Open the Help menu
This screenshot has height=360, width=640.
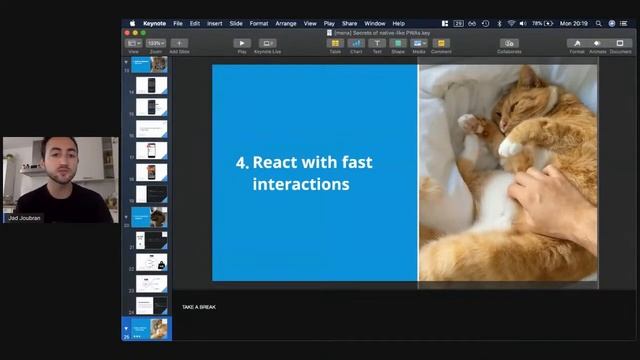[x=398, y=24]
